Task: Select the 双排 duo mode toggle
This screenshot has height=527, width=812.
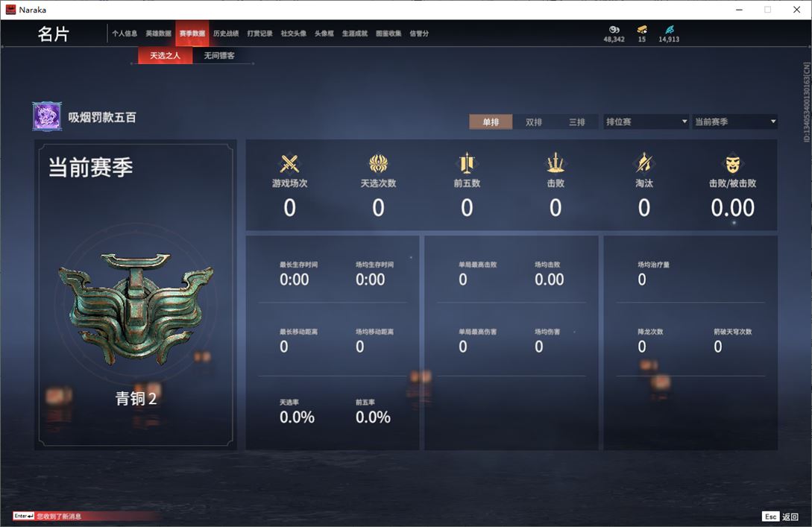Action: click(x=533, y=122)
